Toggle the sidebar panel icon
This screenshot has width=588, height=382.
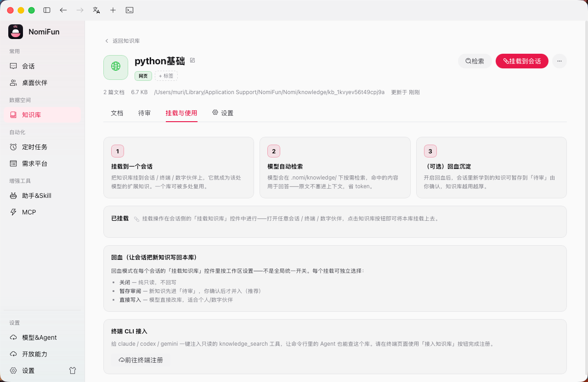(x=47, y=10)
